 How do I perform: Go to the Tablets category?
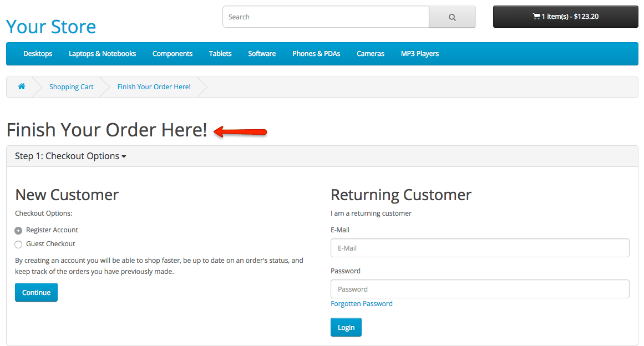tap(220, 54)
